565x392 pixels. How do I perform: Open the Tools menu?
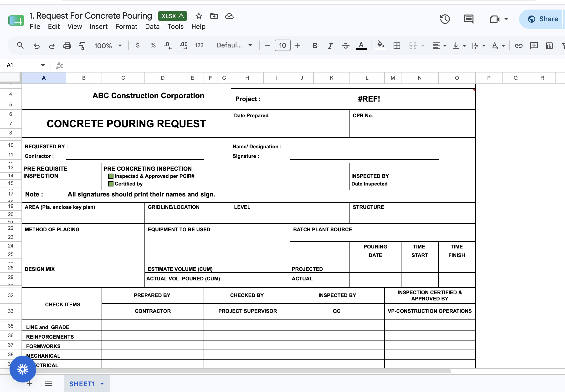pyautogui.click(x=175, y=26)
